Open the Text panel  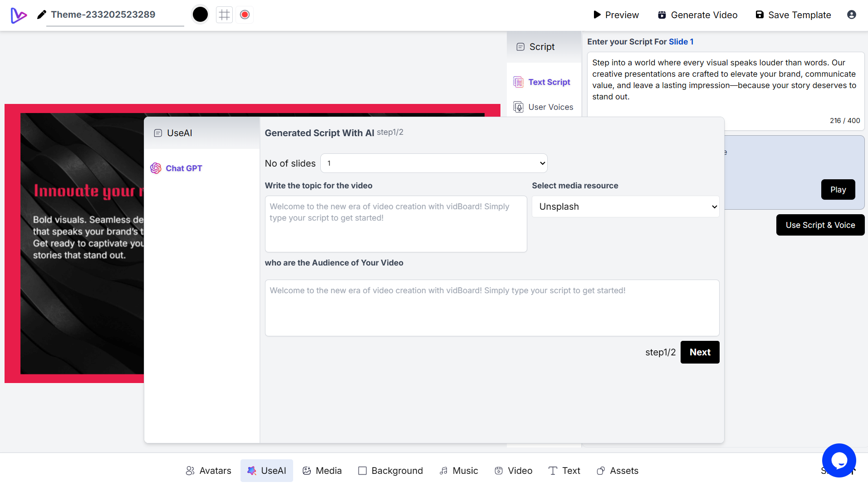tap(564, 471)
